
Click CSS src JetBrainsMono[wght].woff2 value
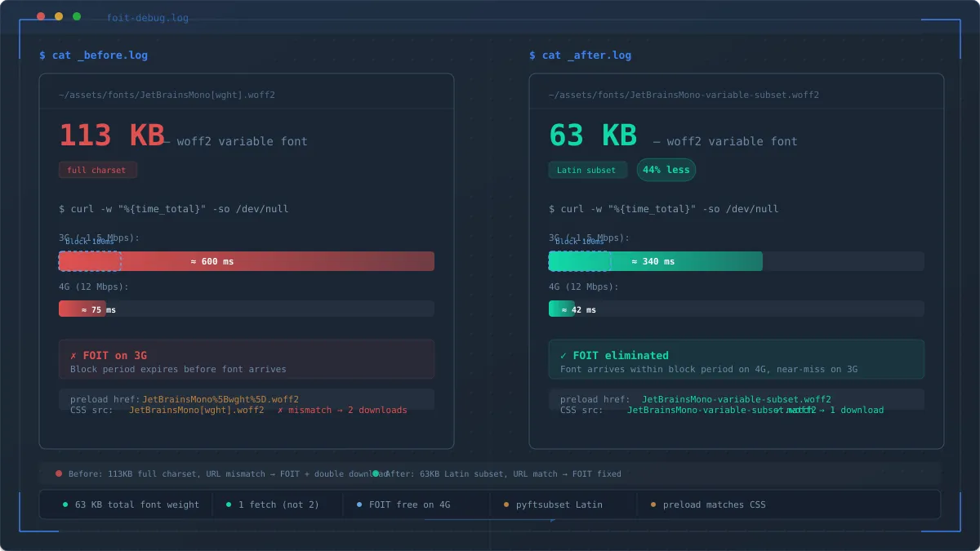pyautogui.click(x=196, y=410)
